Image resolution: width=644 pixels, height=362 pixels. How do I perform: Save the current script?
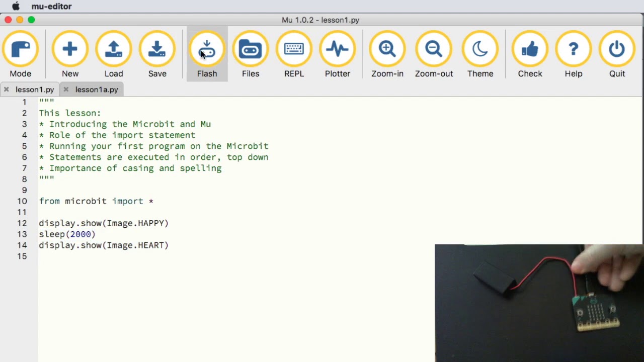[157, 54]
